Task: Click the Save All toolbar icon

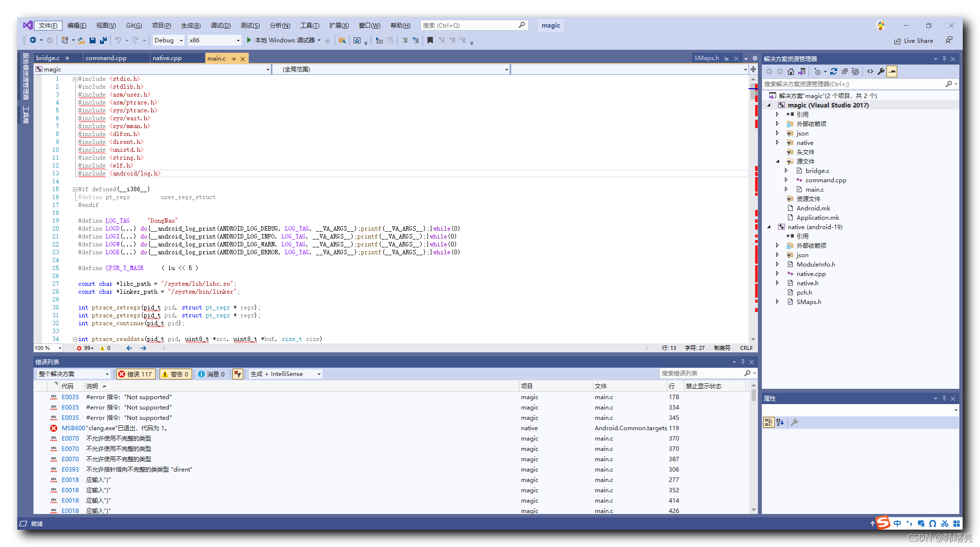Action: [x=103, y=40]
